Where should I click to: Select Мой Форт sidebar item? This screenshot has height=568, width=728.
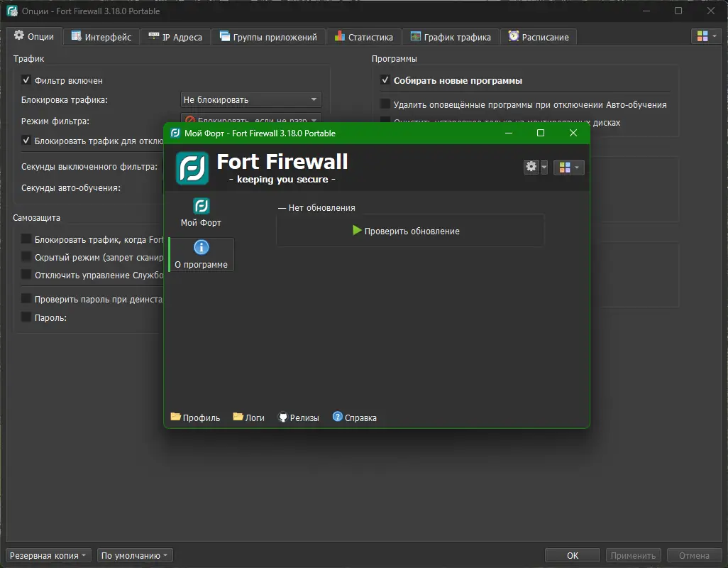tap(201, 212)
